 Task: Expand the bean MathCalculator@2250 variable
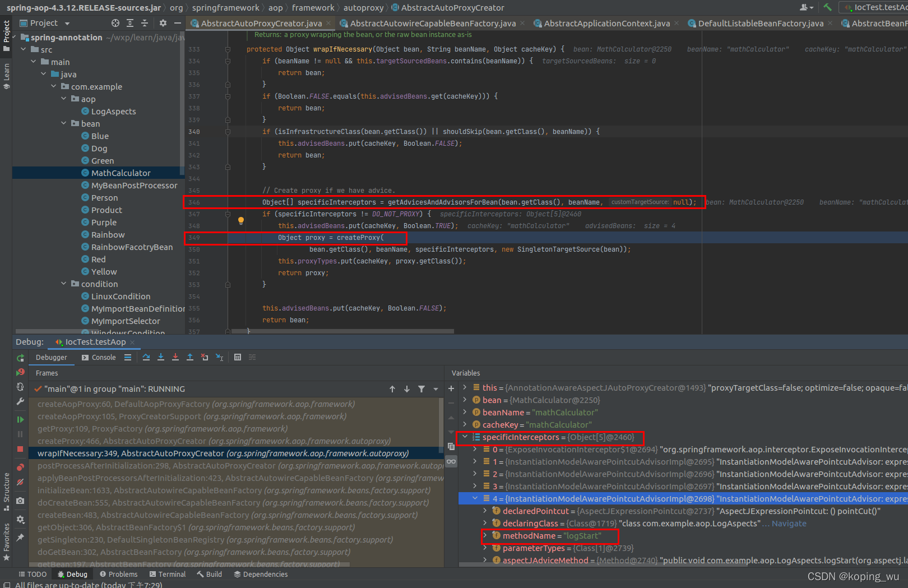(465, 400)
